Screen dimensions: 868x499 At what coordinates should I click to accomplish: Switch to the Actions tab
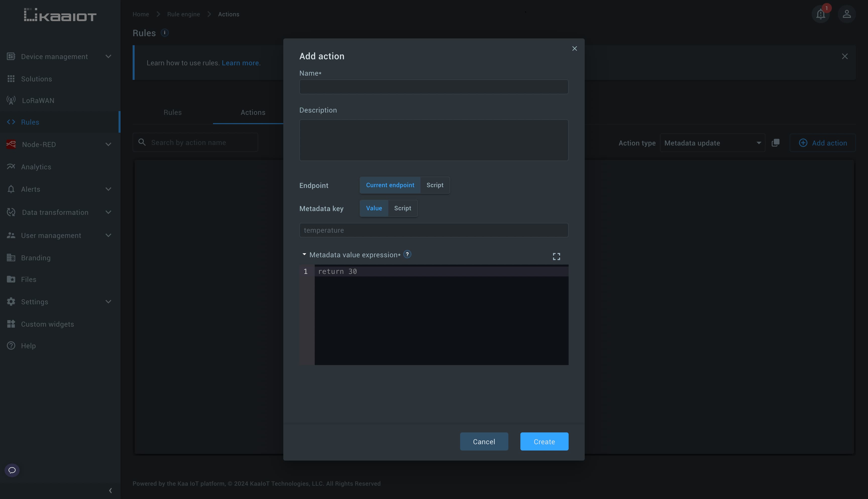click(253, 112)
